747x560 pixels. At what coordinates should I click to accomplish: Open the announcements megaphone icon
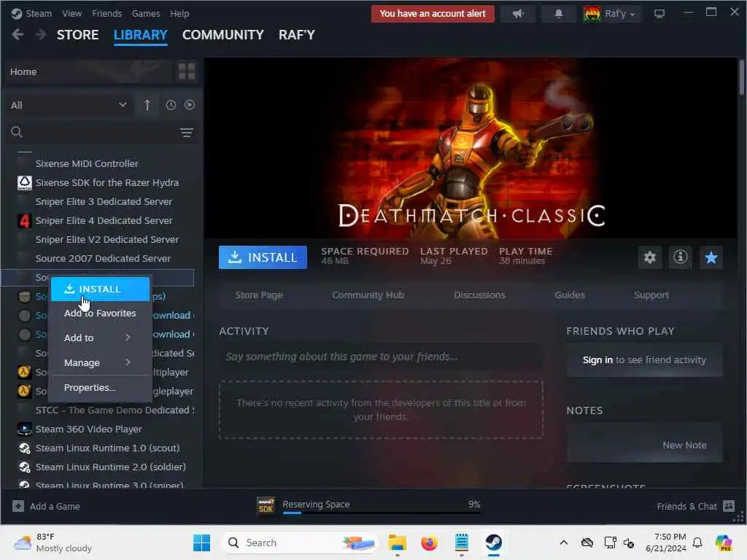point(518,14)
